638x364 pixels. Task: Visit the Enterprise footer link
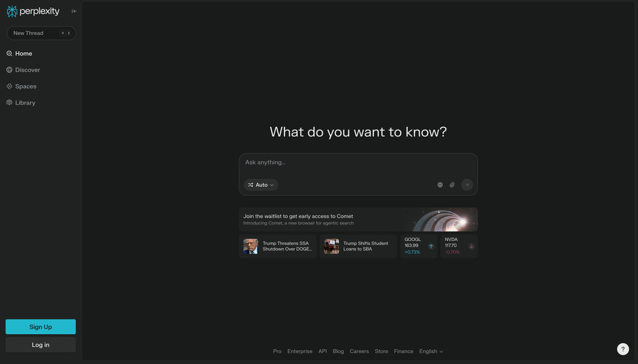[x=300, y=351]
